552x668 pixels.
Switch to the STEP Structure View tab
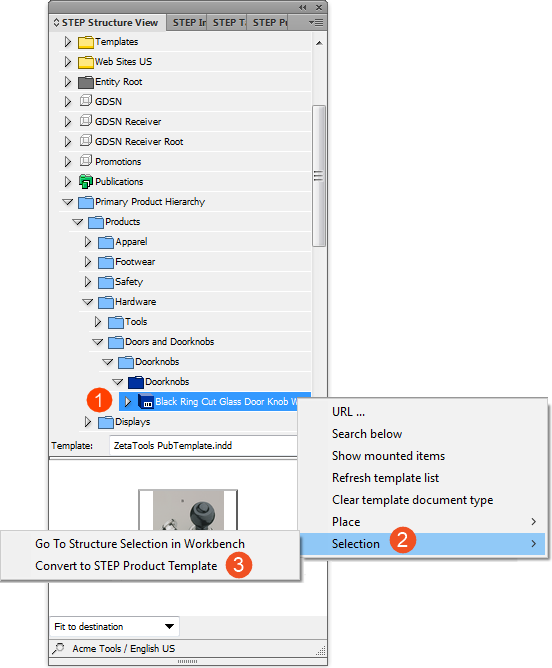[x=106, y=23]
